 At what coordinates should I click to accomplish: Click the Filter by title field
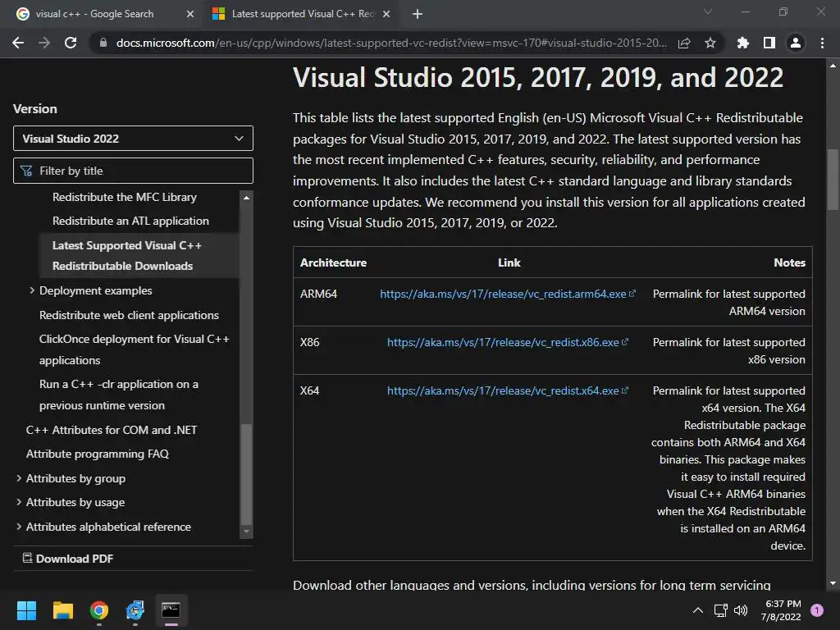pos(133,171)
